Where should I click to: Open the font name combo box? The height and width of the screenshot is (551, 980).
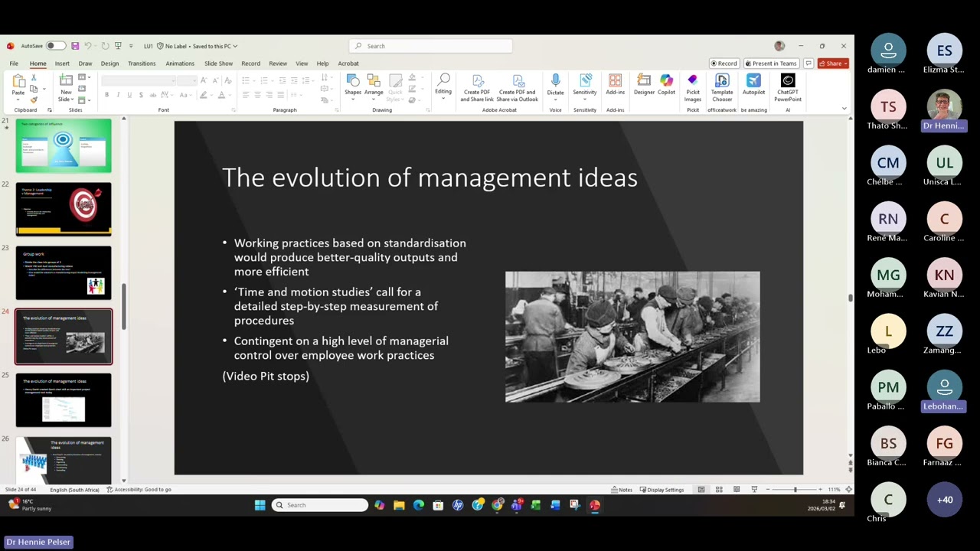pos(140,80)
